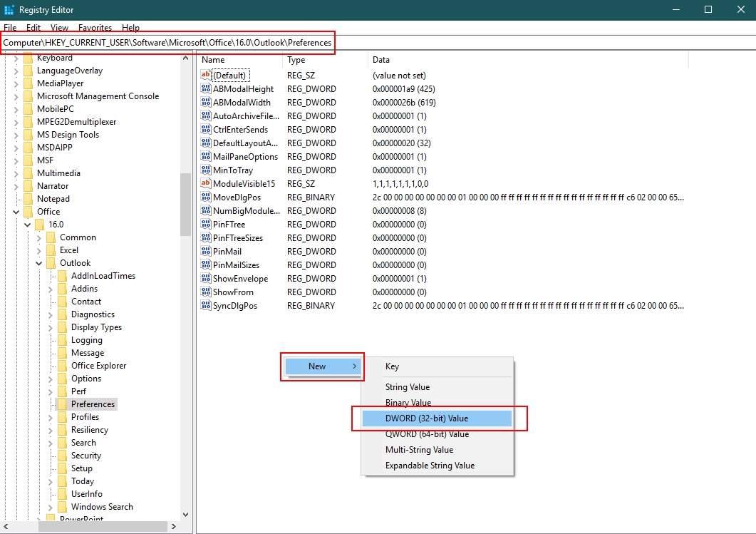The height and width of the screenshot is (534, 756).
Task: Open the Favorites menu
Action: pyautogui.click(x=95, y=28)
